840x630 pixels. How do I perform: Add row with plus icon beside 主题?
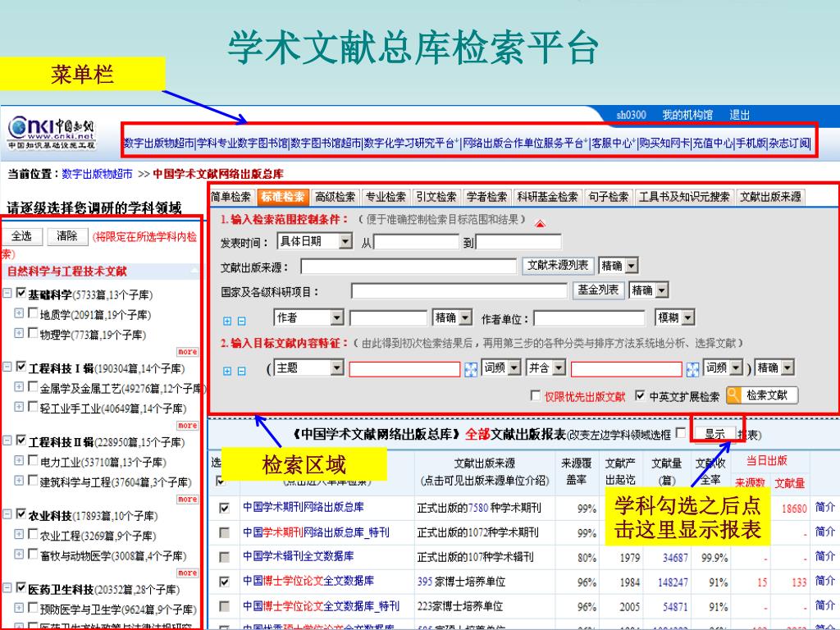coord(227,371)
